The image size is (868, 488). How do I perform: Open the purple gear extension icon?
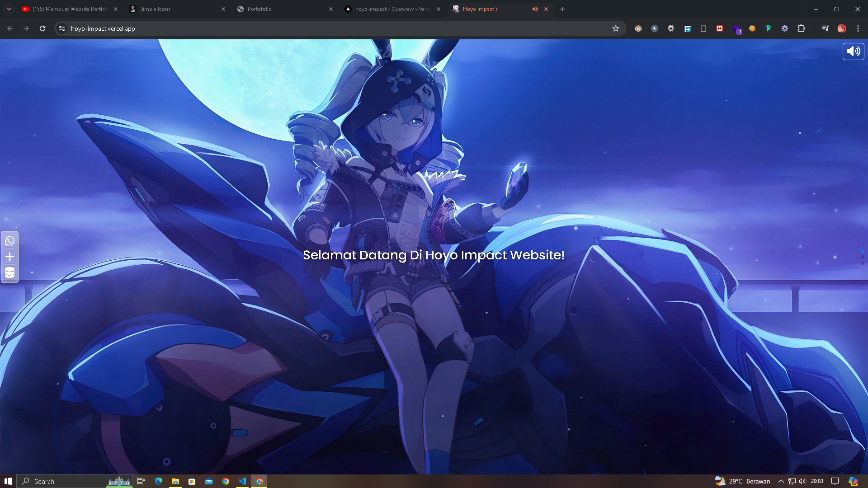pyautogui.click(x=785, y=28)
